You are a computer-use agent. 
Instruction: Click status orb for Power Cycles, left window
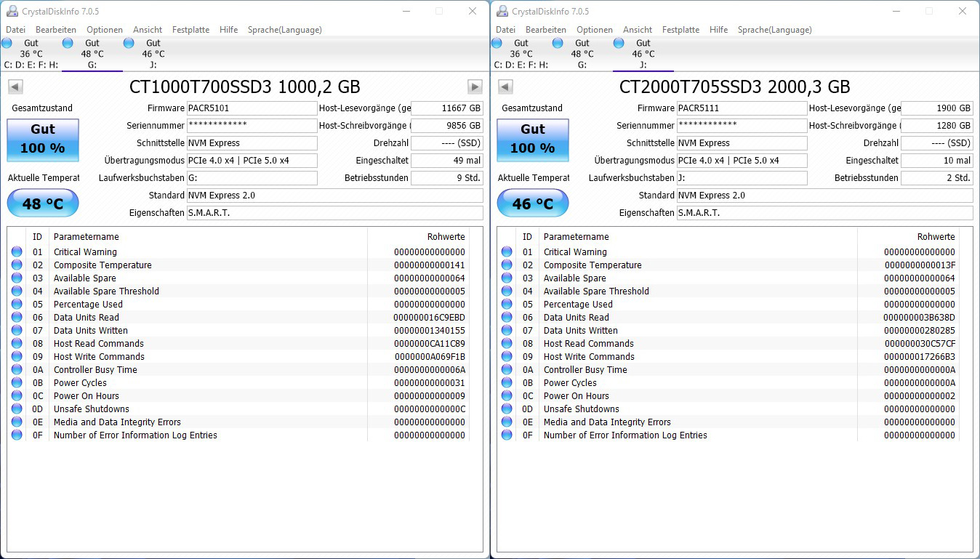[x=17, y=383]
